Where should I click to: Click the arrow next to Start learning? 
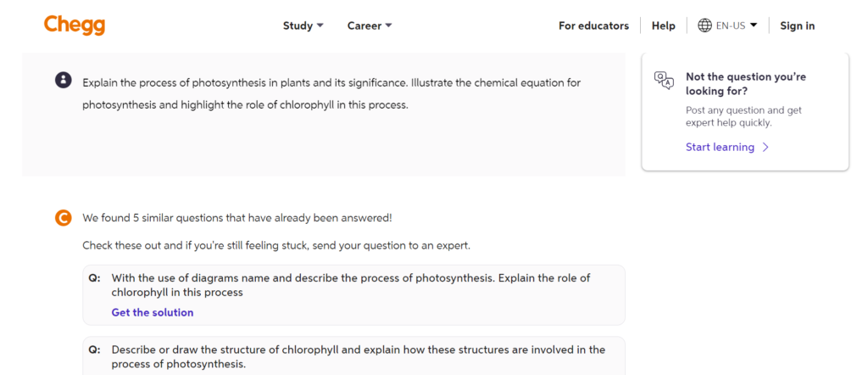765,148
